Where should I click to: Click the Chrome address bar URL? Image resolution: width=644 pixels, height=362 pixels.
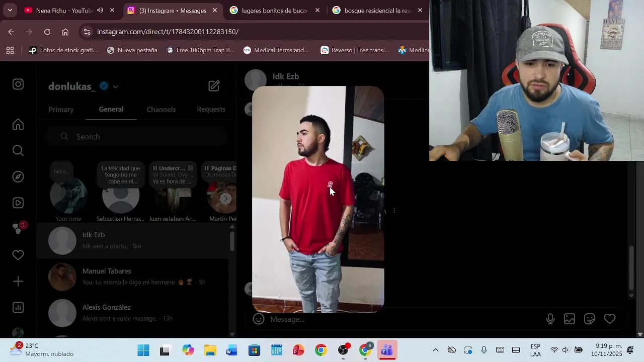(168, 32)
